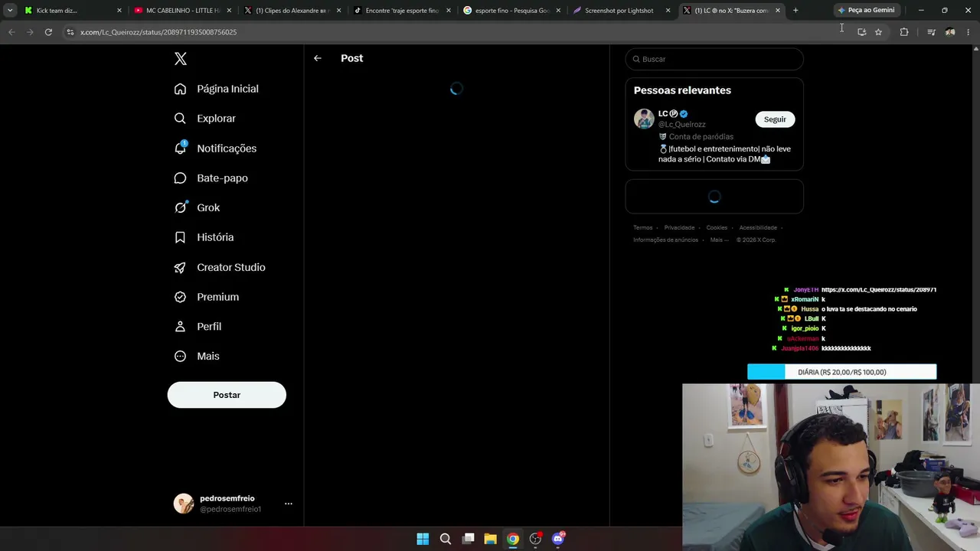Click the DIÁRIA donation progress bar

pos(841,372)
